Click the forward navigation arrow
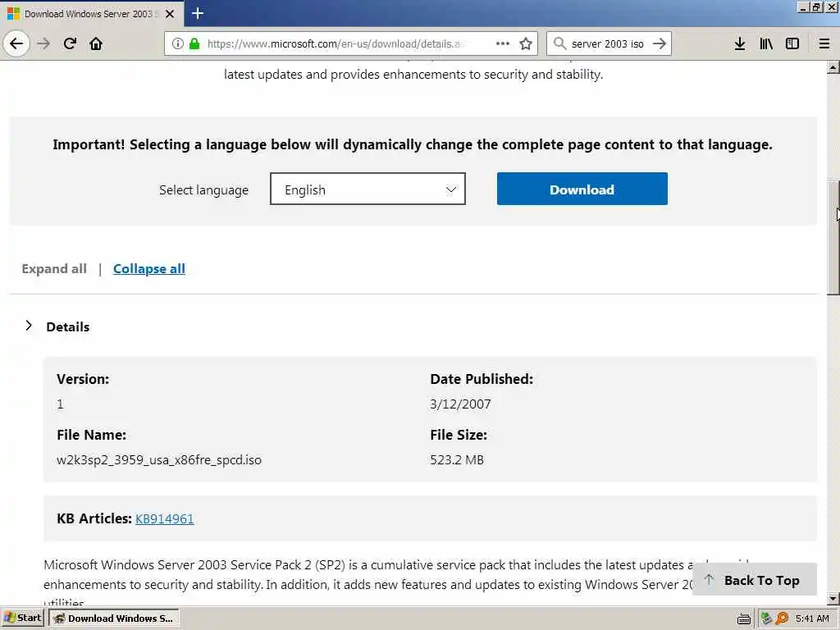 [x=43, y=43]
